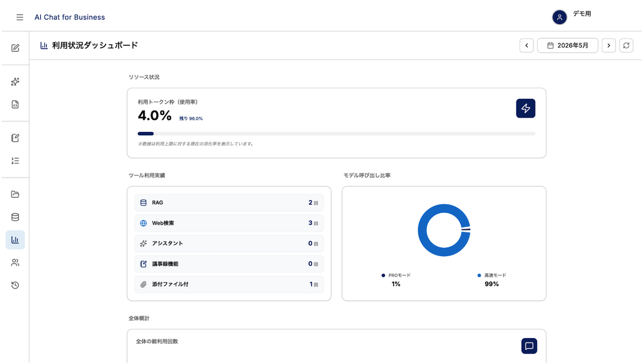Click the 99% value under 高速モード
The height and width of the screenshot is (364, 644).
click(492, 284)
